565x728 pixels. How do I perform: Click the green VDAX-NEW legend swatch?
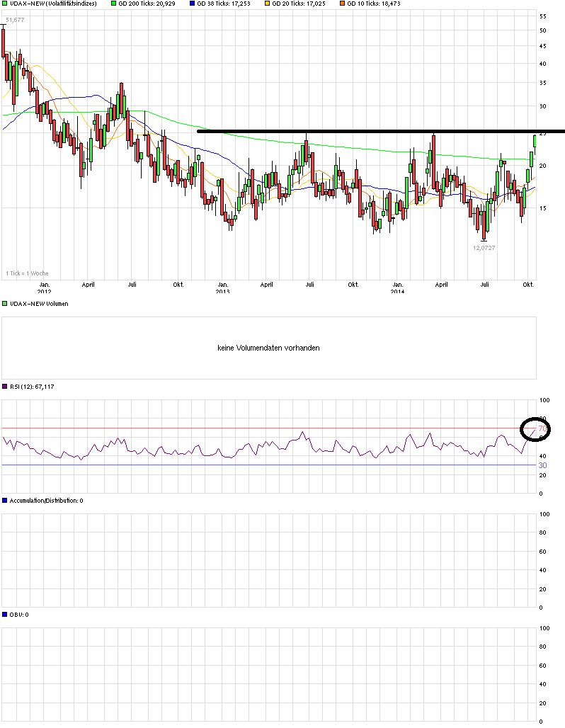[x=5, y=4]
